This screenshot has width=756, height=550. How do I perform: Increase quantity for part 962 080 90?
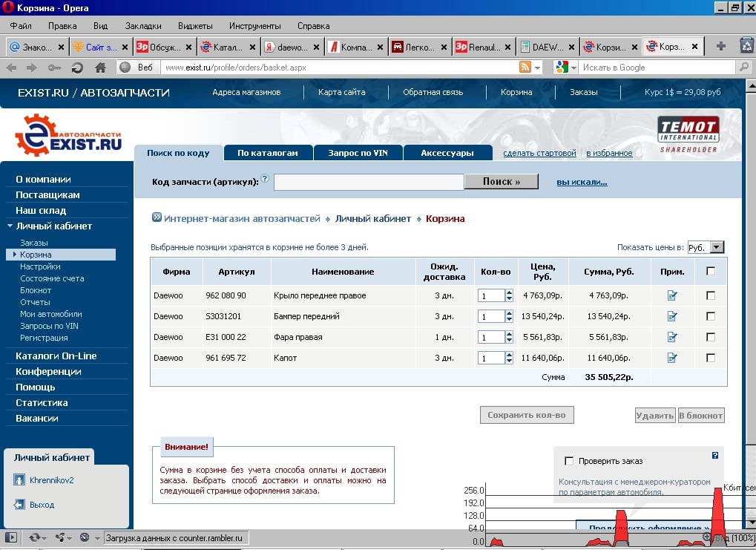pos(509,292)
